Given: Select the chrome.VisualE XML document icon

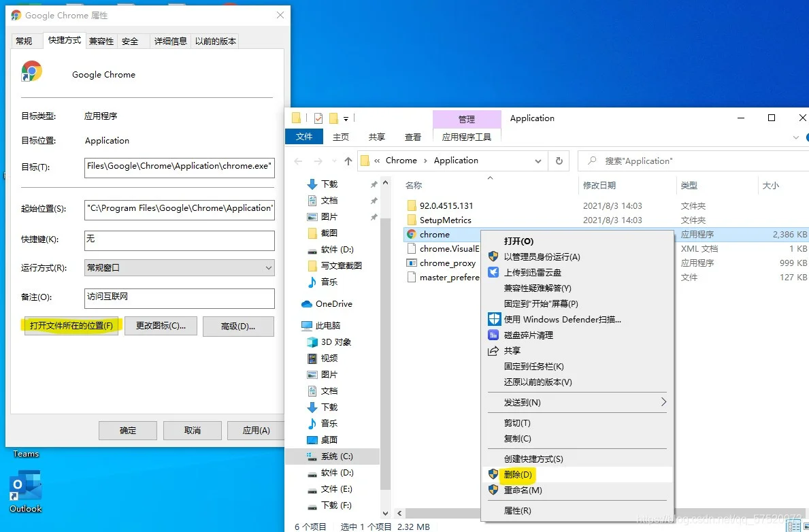Looking at the screenshot, I should pyautogui.click(x=411, y=248).
